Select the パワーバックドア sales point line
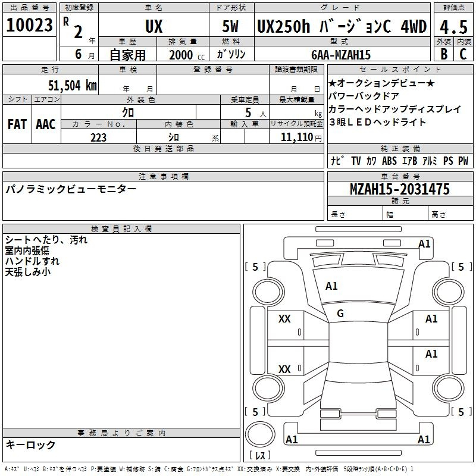The width and height of the screenshot is (476, 476). coord(364,96)
